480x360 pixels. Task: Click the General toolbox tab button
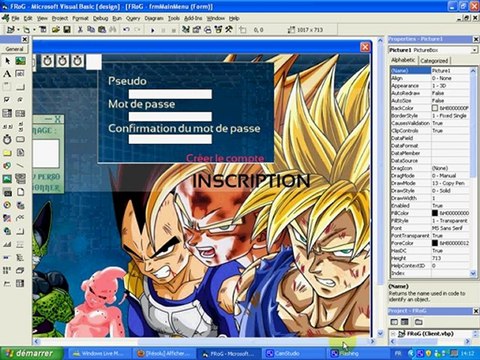[x=14, y=49]
